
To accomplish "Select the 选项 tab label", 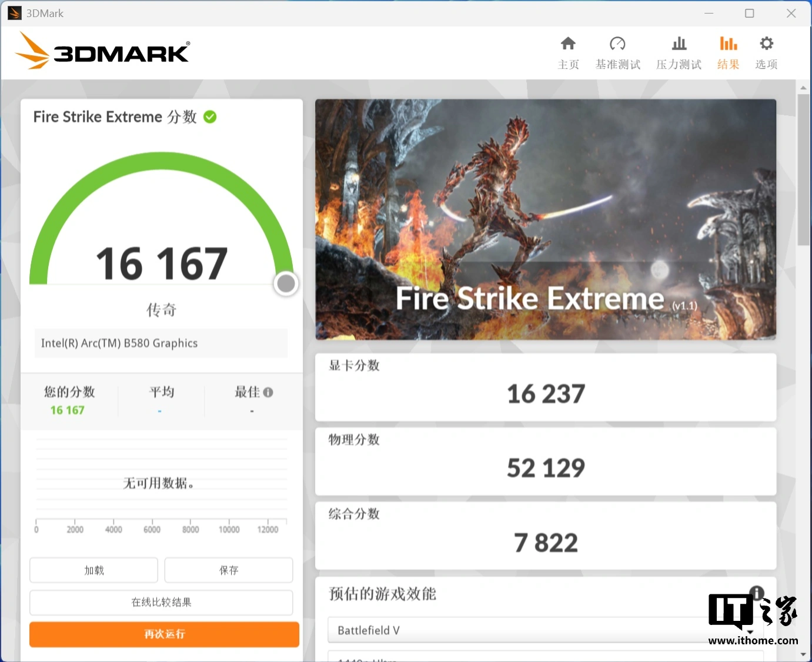I will (x=766, y=64).
